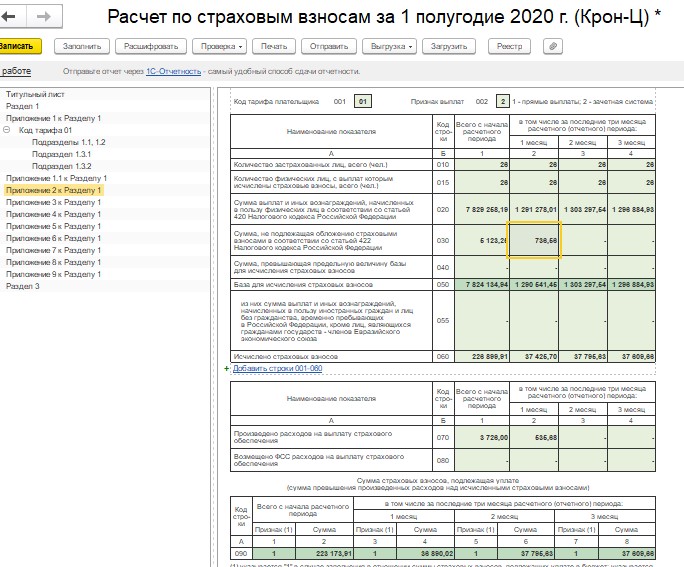Add rows via the green plus icon

[226, 369]
